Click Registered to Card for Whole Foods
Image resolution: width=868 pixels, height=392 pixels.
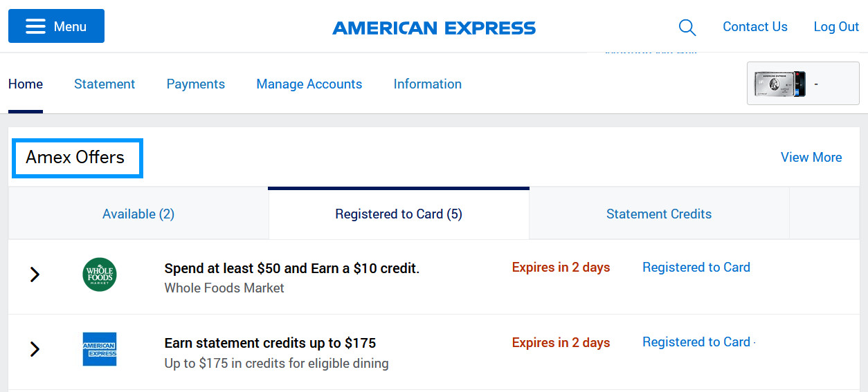696,267
